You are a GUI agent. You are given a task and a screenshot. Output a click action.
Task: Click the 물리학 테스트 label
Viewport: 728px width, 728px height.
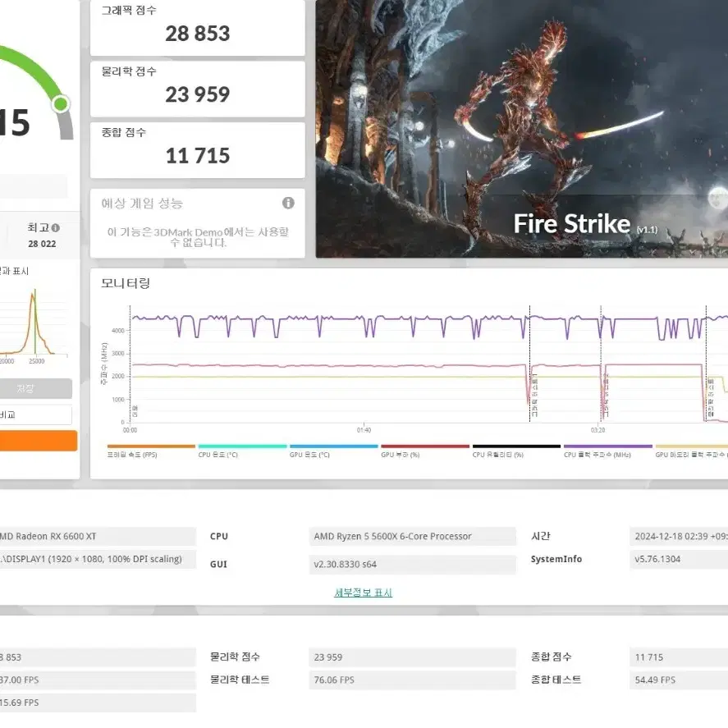pyautogui.click(x=240, y=680)
